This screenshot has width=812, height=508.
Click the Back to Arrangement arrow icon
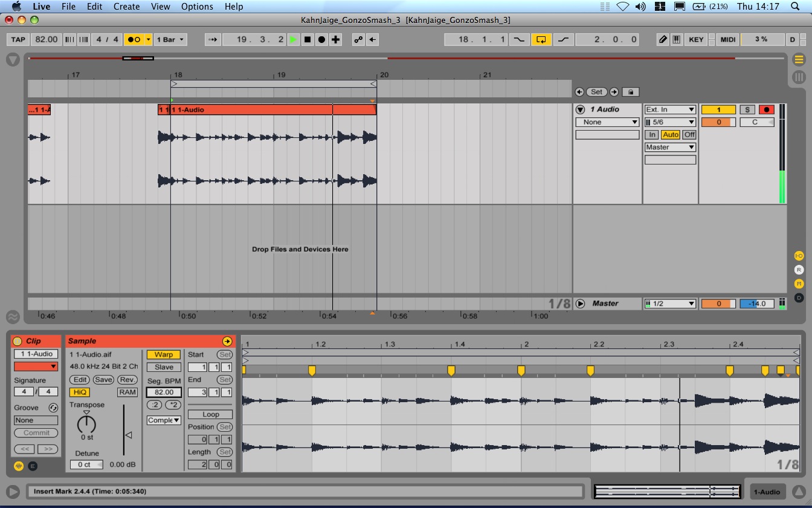pyautogui.click(x=373, y=39)
